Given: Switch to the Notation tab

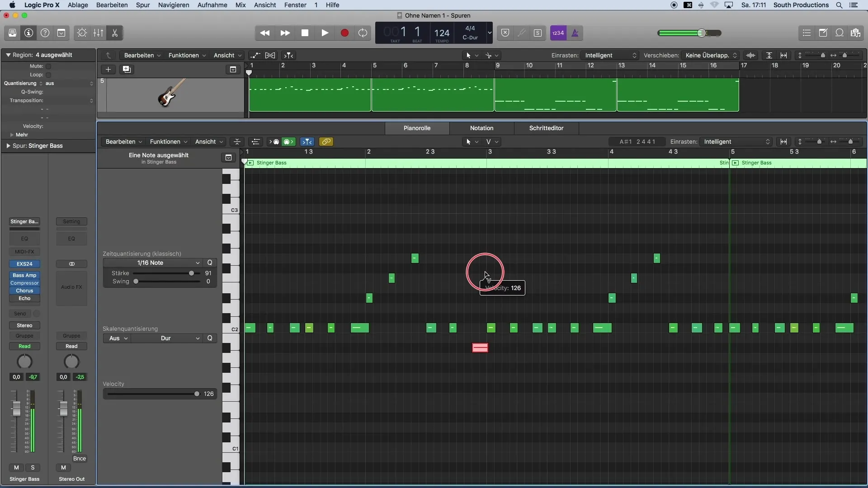Looking at the screenshot, I should point(481,128).
